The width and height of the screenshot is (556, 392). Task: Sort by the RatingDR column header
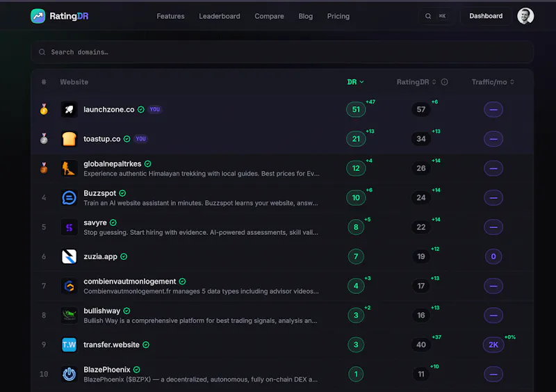[416, 82]
